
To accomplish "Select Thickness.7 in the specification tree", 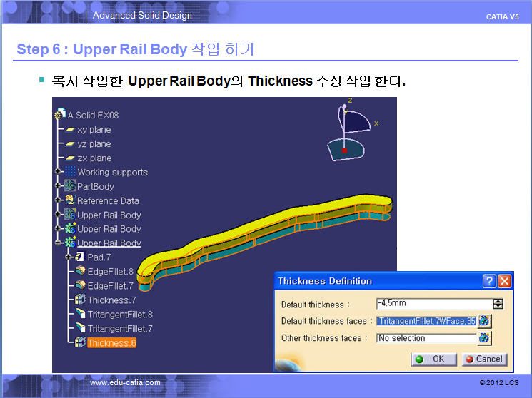I will [111, 300].
